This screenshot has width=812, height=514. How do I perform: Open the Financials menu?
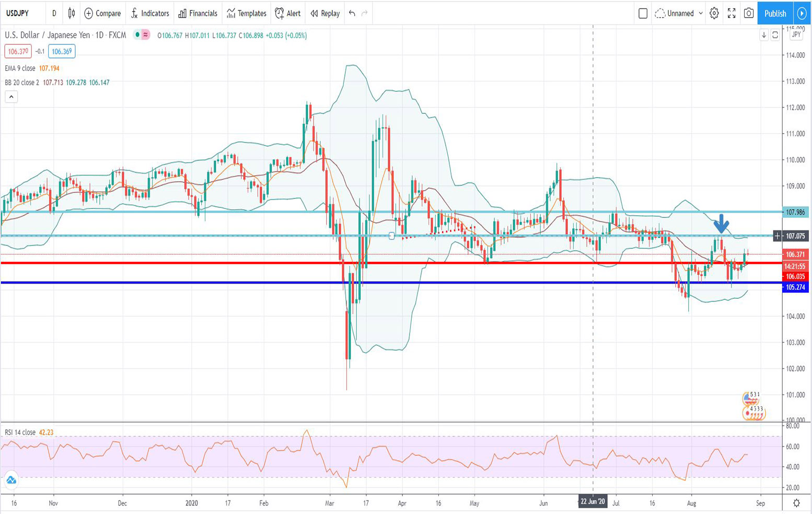198,14
